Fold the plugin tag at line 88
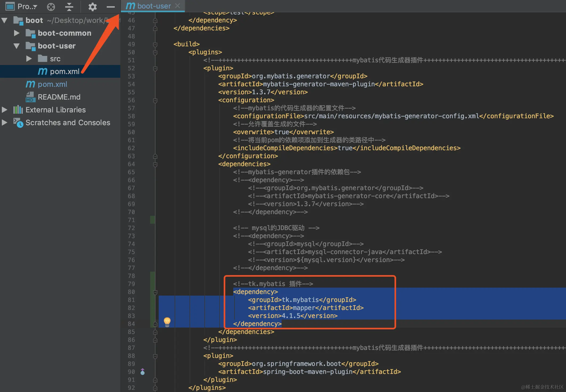566x392 pixels. [x=155, y=356]
